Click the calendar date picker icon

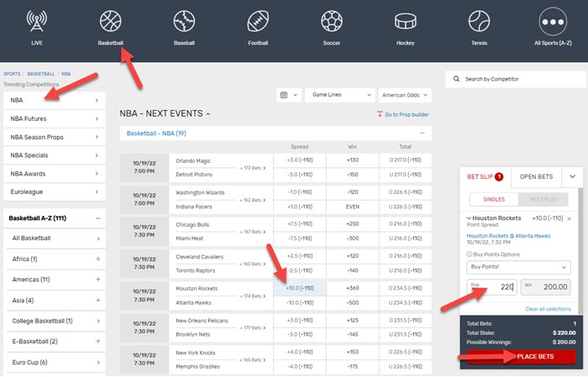[287, 96]
